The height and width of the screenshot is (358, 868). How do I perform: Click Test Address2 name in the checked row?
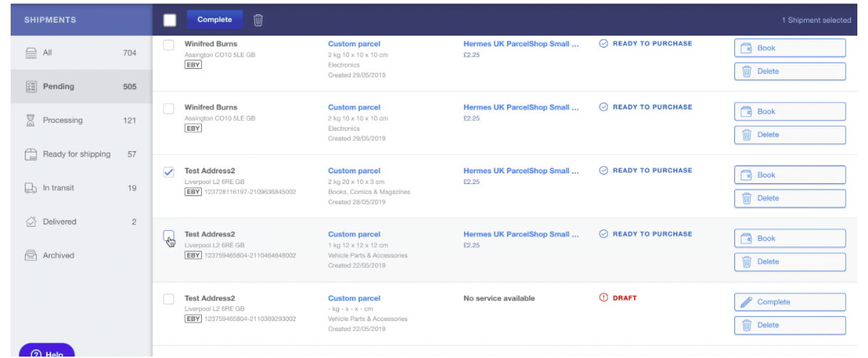click(x=210, y=170)
